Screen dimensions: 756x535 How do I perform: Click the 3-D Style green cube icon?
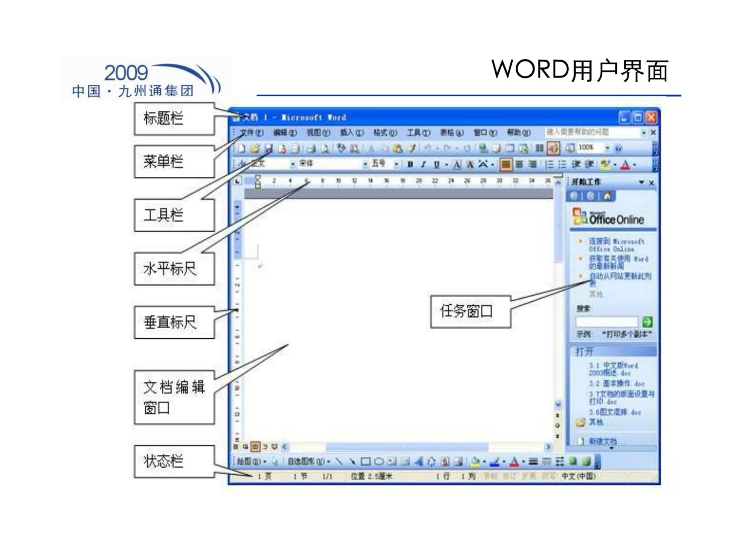click(586, 462)
